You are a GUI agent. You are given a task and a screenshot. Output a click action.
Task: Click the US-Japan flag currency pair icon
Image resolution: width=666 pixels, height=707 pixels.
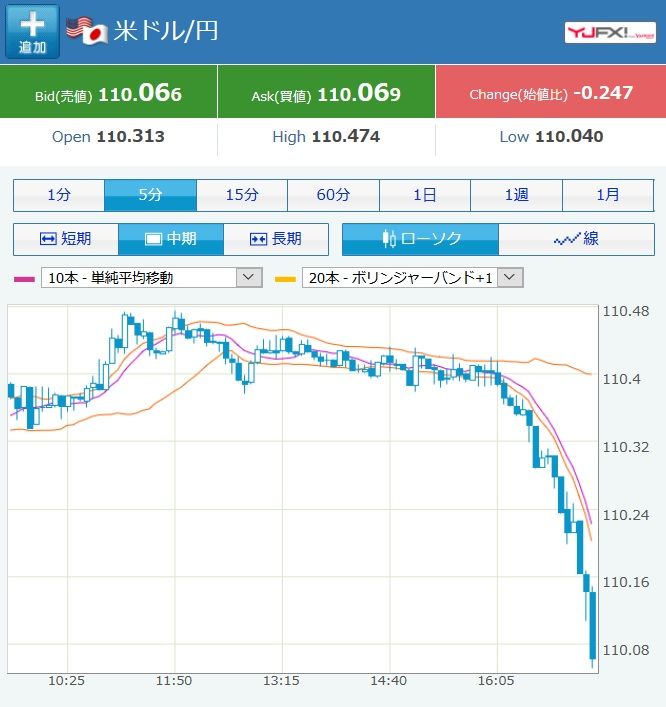87,31
